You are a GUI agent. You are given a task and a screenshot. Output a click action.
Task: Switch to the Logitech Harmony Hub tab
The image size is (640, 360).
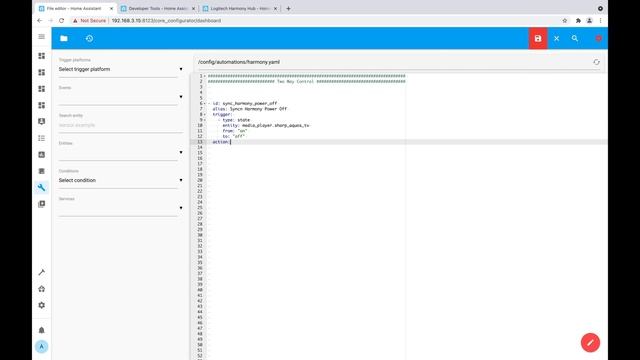click(240, 9)
